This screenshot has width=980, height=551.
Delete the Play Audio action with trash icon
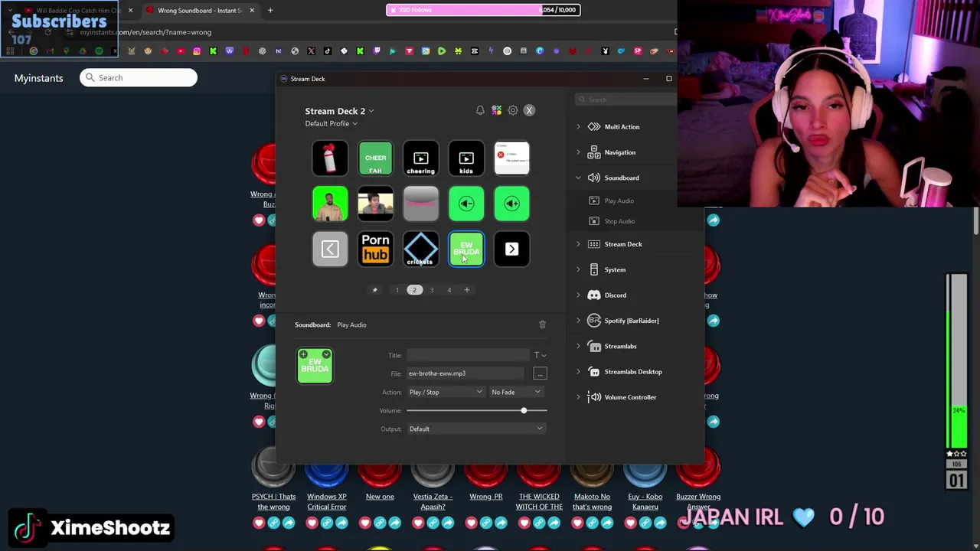[x=542, y=324]
